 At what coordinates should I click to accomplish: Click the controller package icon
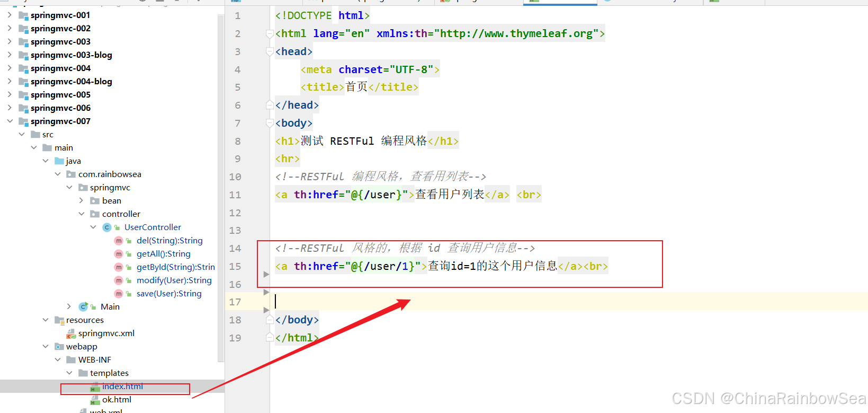[95, 214]
